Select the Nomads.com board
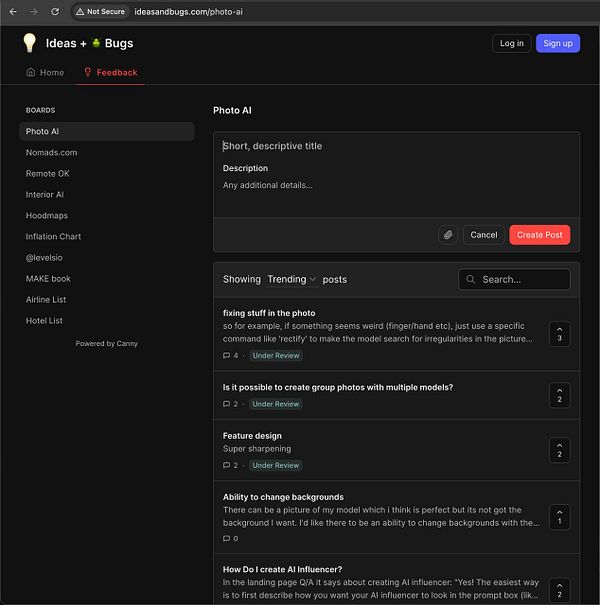 [x=51, y=153]
